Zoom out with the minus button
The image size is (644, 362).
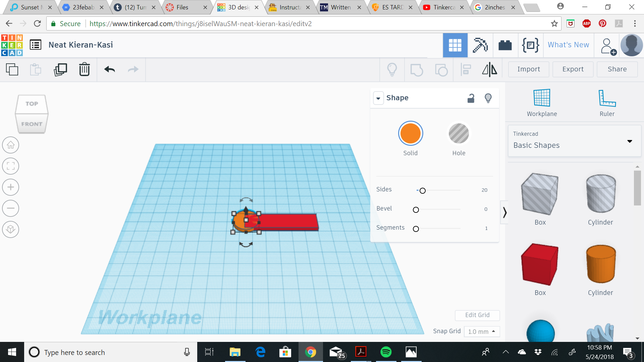pos(11,208)
